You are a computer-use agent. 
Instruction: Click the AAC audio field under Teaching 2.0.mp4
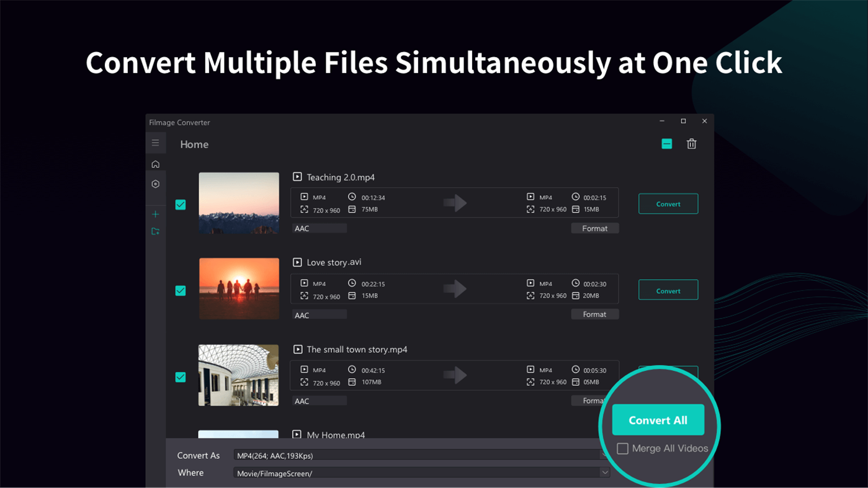click(320, 228)
